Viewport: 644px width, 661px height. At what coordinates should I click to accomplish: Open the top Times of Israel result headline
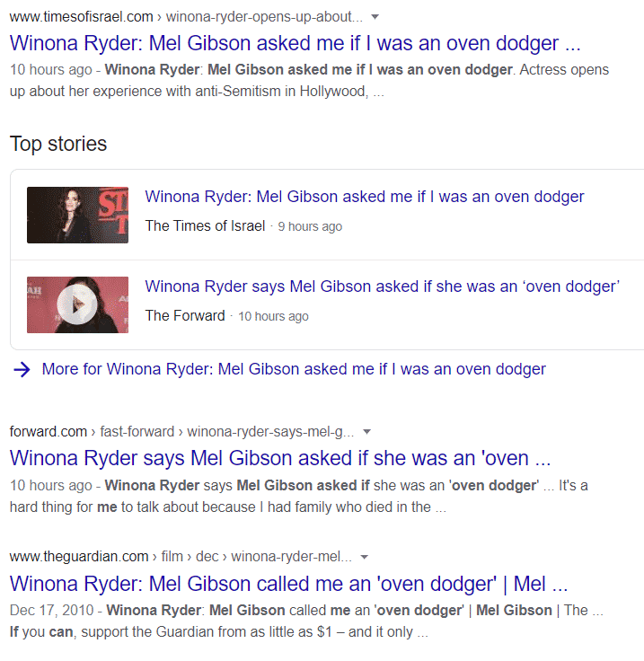tap(295, 43)
